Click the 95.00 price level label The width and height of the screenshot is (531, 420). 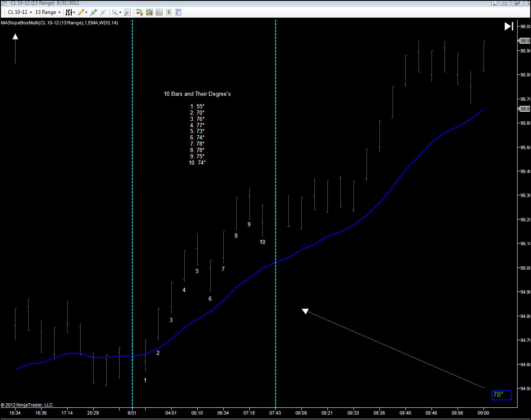coord(525,268)
